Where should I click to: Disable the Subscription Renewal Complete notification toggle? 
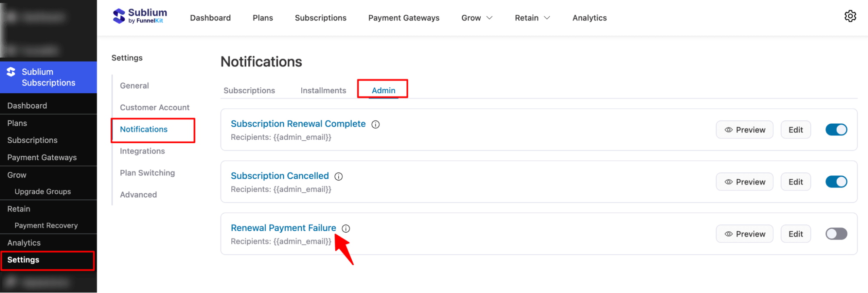tap(836, 129)
